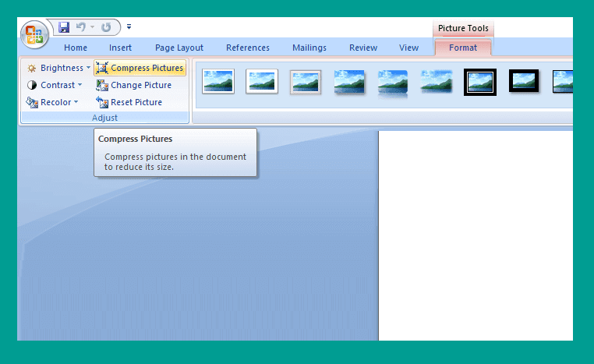The width and height of the screenshot is (594, 364).
Task: Click the Compress Pictures button label
Action: click(x=147, y=68)
